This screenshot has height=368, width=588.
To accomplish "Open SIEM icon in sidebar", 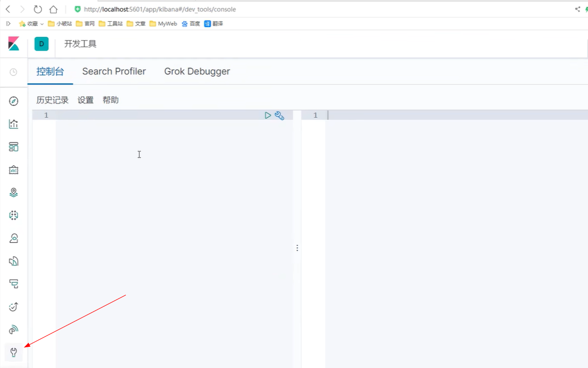I will click(x=13, y=330).
